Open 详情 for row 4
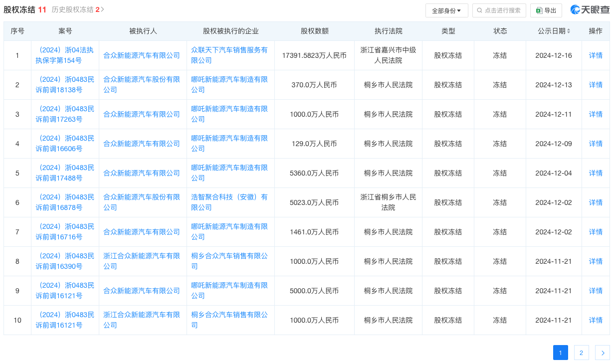Screen dimensions: 614x364 [596, 144]
